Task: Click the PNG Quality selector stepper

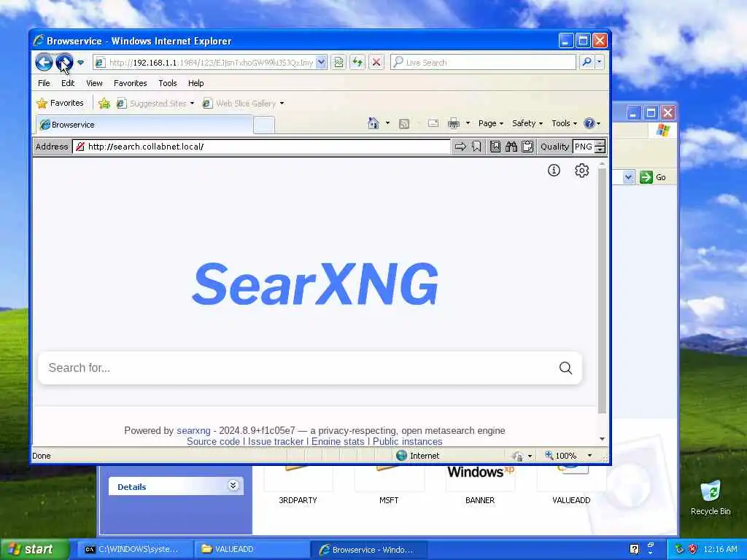Action: pyautogui.click(x=600, y=147)
